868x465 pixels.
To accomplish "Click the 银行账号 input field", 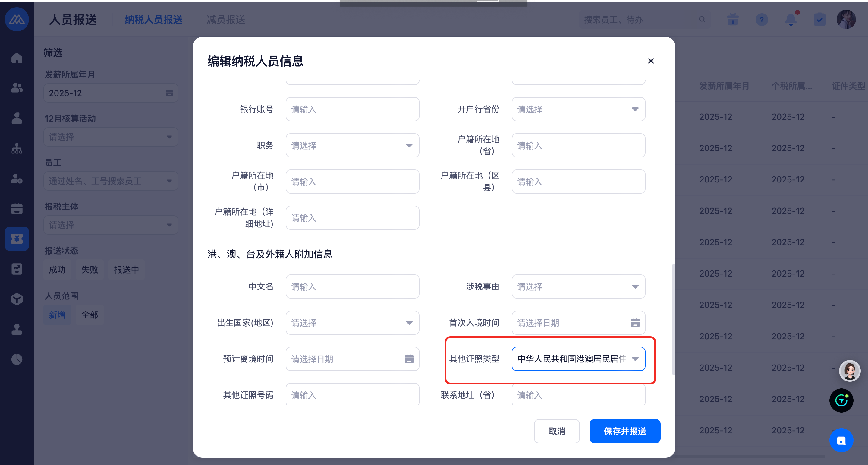I will click(352, 109).
